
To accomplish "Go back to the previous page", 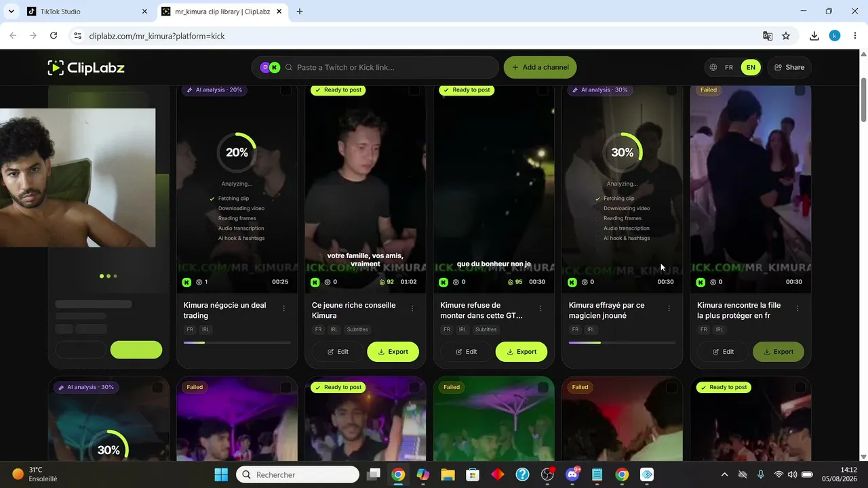I will click(x=13, y=36).
